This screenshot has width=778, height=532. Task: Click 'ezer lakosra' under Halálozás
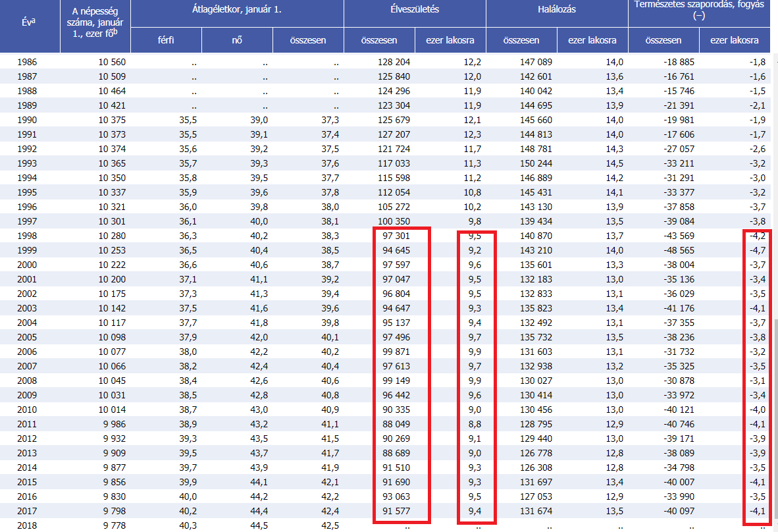[x=592, y=40]
